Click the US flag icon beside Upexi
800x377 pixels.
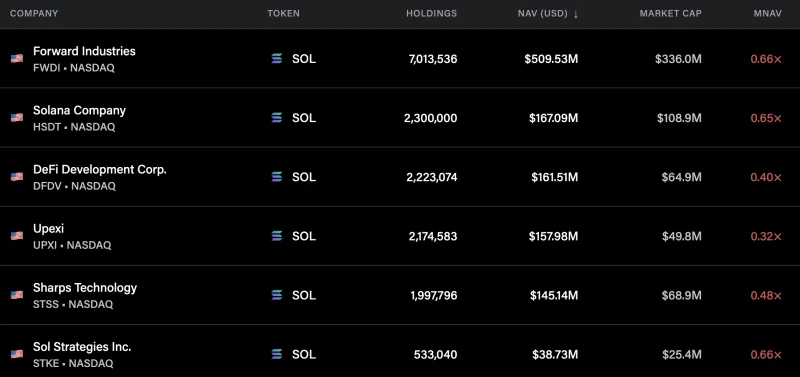point(17,236)
